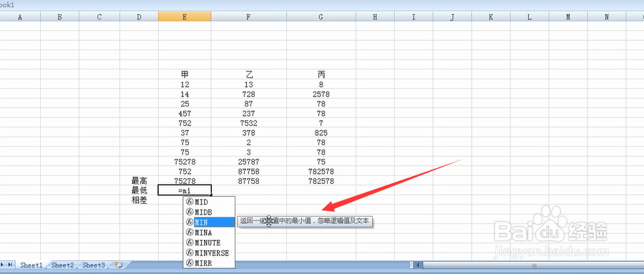Click the cell containing 2578
644x274 pixels.
(x=321, y=94)
